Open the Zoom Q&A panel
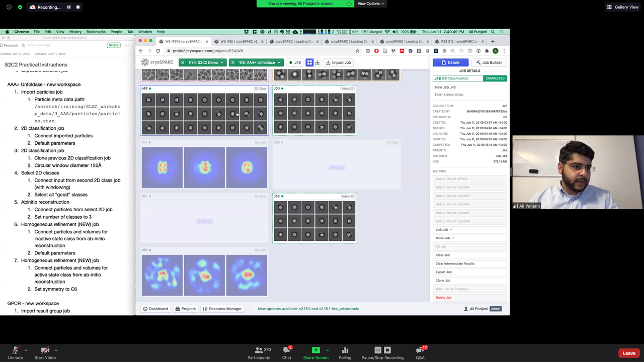The height and width of the screenshot is (362, 644). (420, 352)
